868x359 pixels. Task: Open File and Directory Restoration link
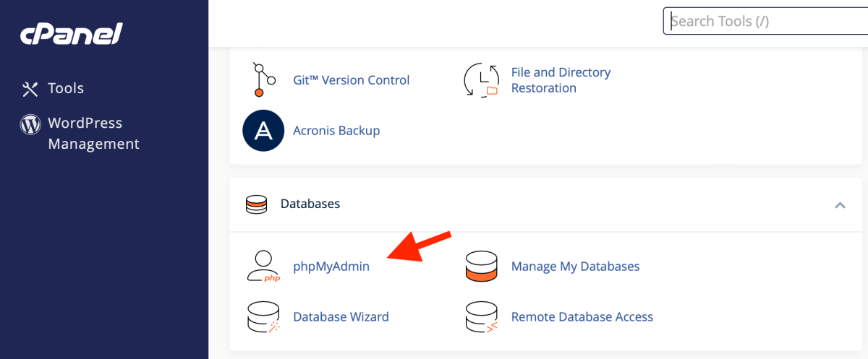561,80
